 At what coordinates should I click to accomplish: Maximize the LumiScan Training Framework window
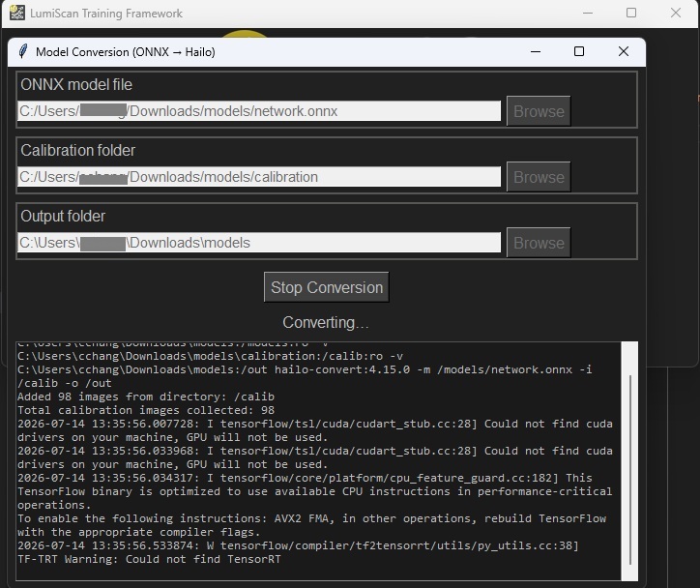click(631, 13)
